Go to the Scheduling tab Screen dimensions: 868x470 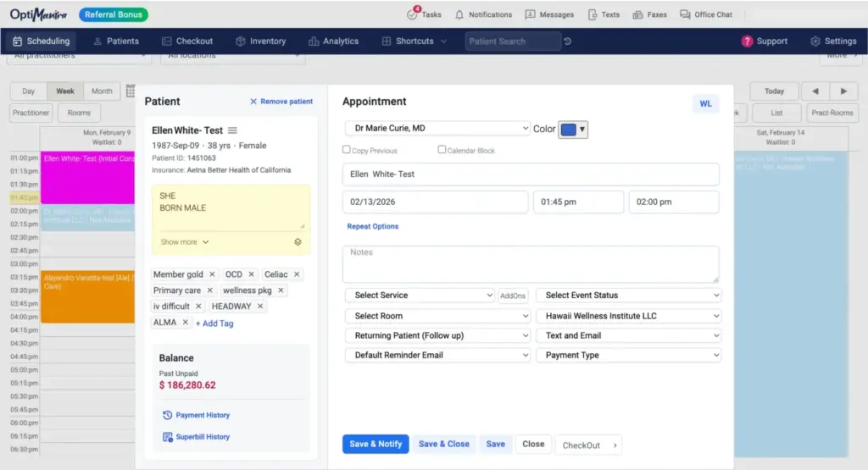point(42,41)
